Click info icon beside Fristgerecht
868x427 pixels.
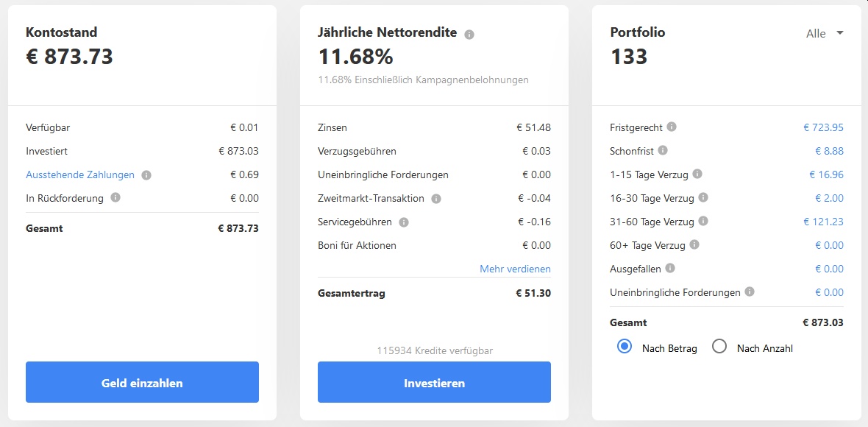coord(672,127)
